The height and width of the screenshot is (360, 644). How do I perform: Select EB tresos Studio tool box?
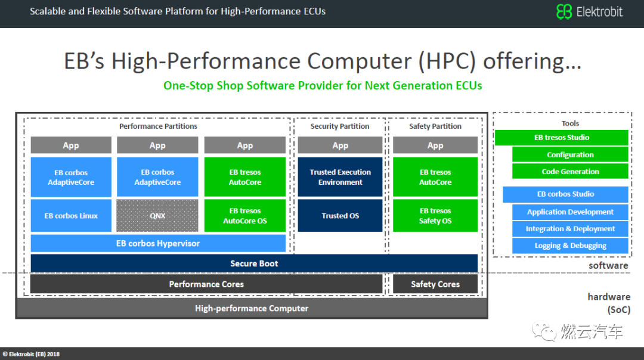(562, 138)
